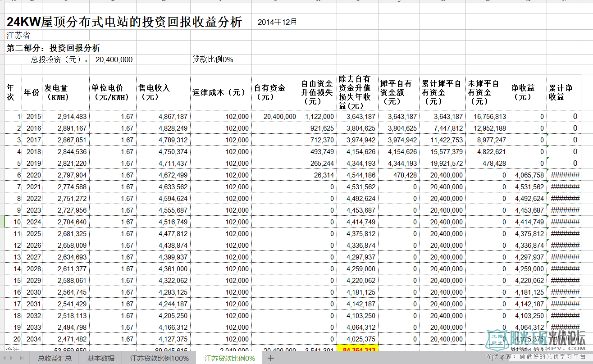
Task: Select the 摊平自有资金额（元） header
Action: coord(399,92)
